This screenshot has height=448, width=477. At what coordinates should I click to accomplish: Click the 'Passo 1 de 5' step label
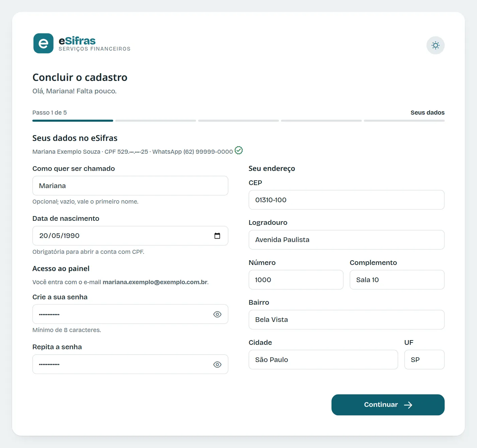pos(50,113)
